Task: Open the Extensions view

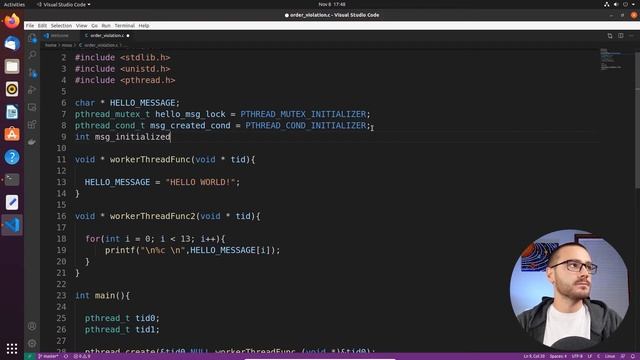Action: point(32,124)
